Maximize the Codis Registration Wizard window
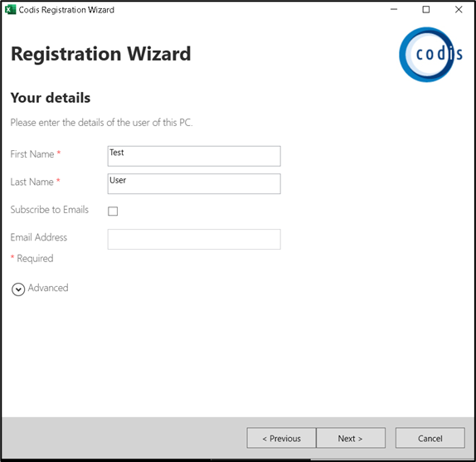Screen dimensions: 476x462 coord(426,9)
